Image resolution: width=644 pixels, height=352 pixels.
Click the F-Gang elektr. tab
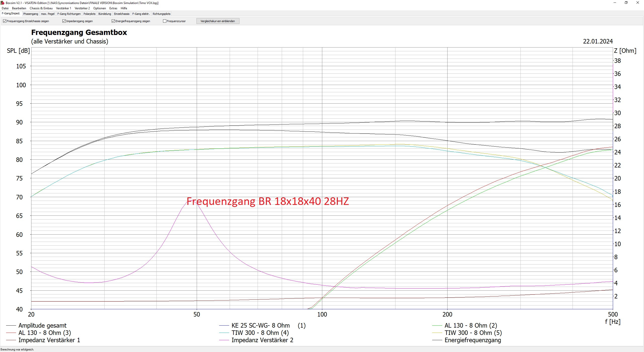141,14
